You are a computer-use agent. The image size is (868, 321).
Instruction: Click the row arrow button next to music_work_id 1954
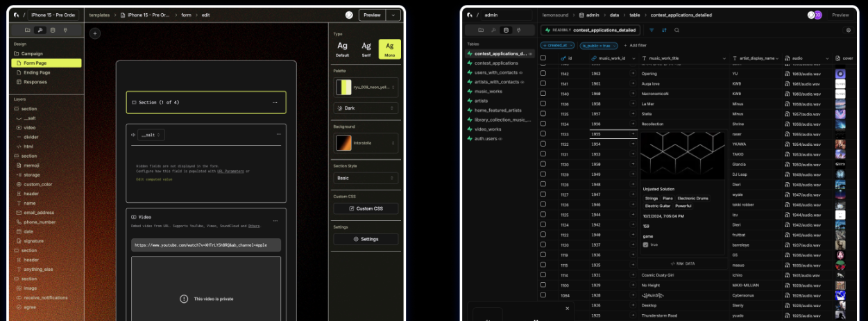coord(633,145)
